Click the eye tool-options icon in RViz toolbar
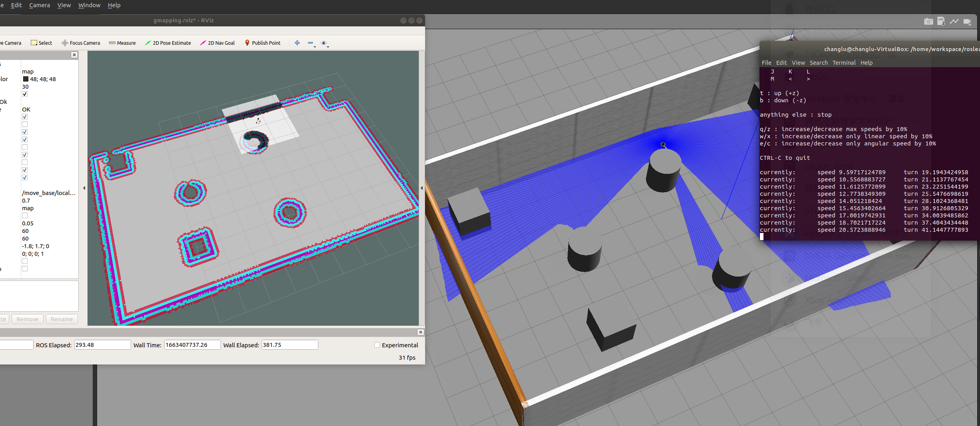 324,43
